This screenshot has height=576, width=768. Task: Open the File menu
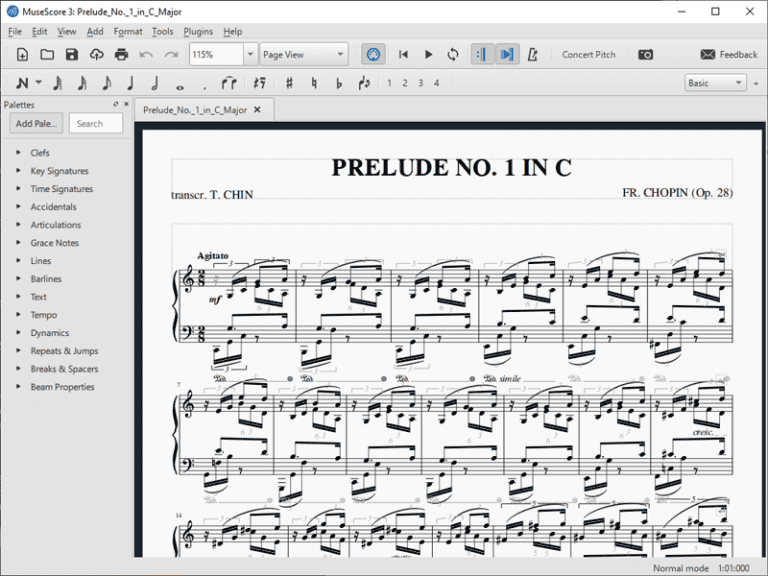15,31
